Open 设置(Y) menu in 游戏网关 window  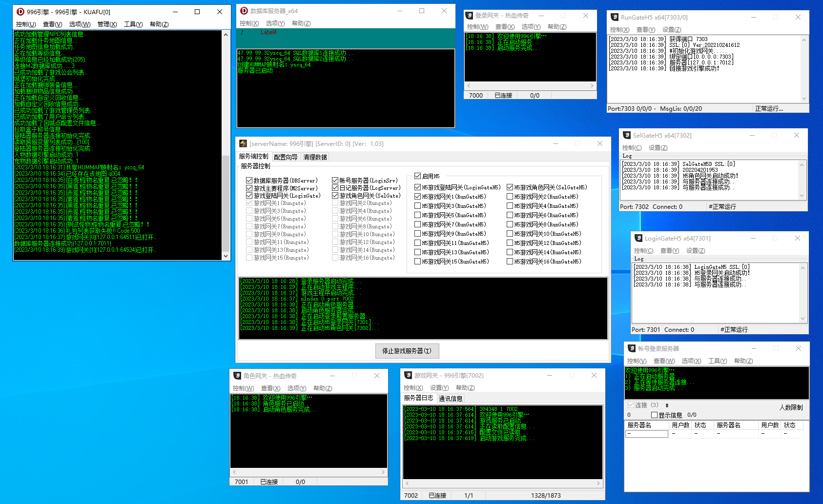coord(439,388)
